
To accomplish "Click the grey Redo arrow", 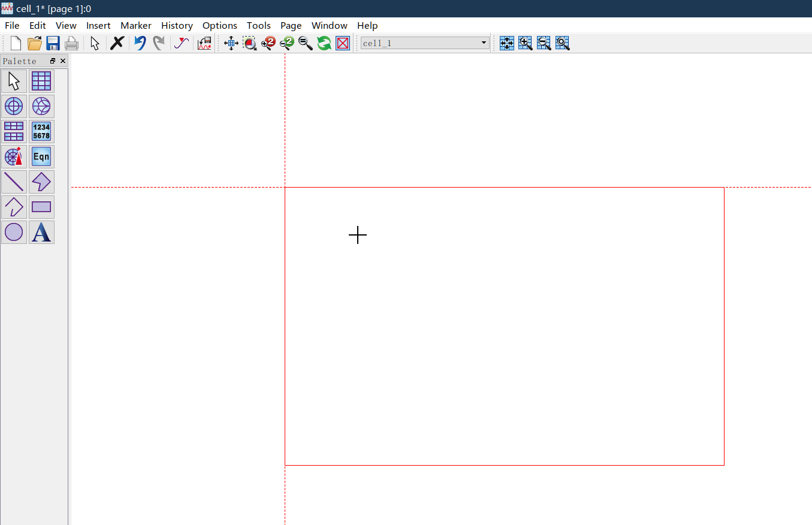I will pos(159,43).
